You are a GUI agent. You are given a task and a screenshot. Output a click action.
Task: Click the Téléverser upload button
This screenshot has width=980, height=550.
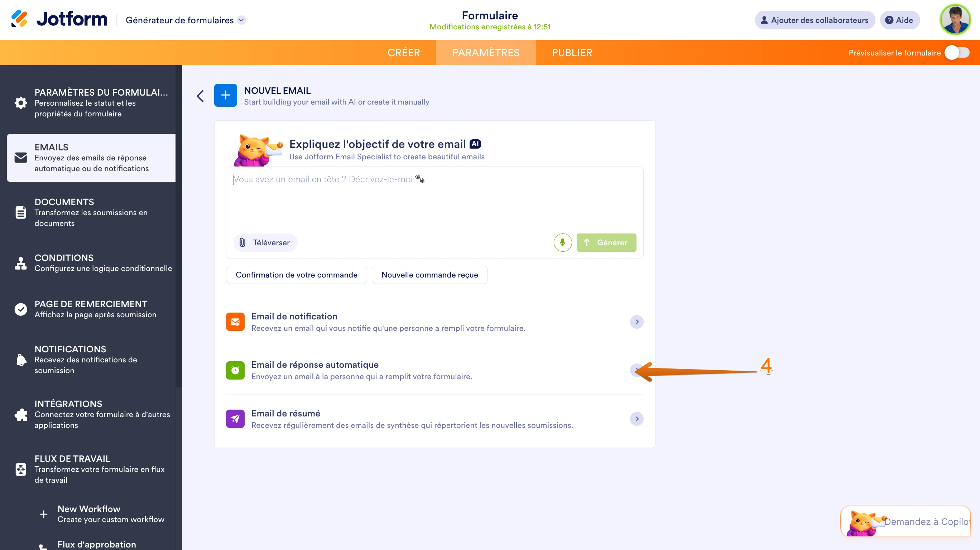265,242
